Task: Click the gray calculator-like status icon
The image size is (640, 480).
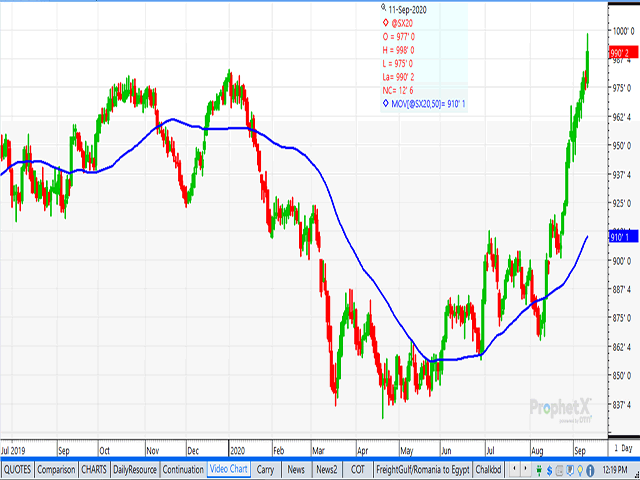Action: (x=560, y=470)
